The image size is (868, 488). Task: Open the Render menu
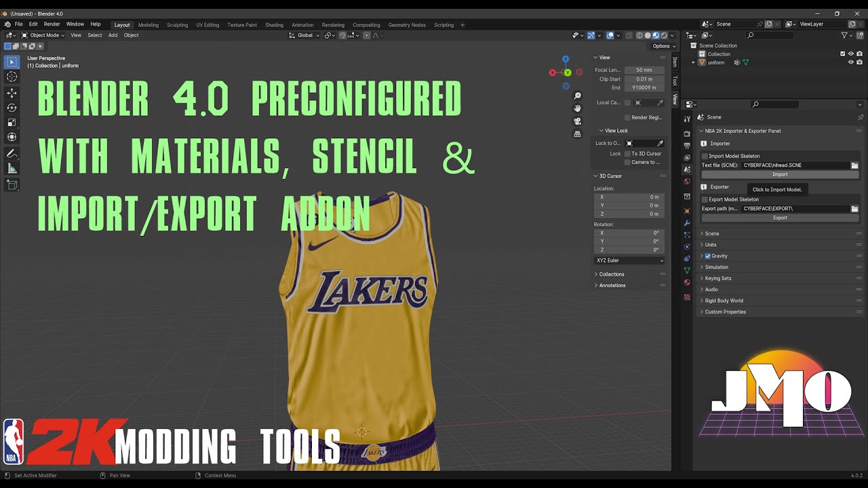pyautogui.click(x=52, y=24)
